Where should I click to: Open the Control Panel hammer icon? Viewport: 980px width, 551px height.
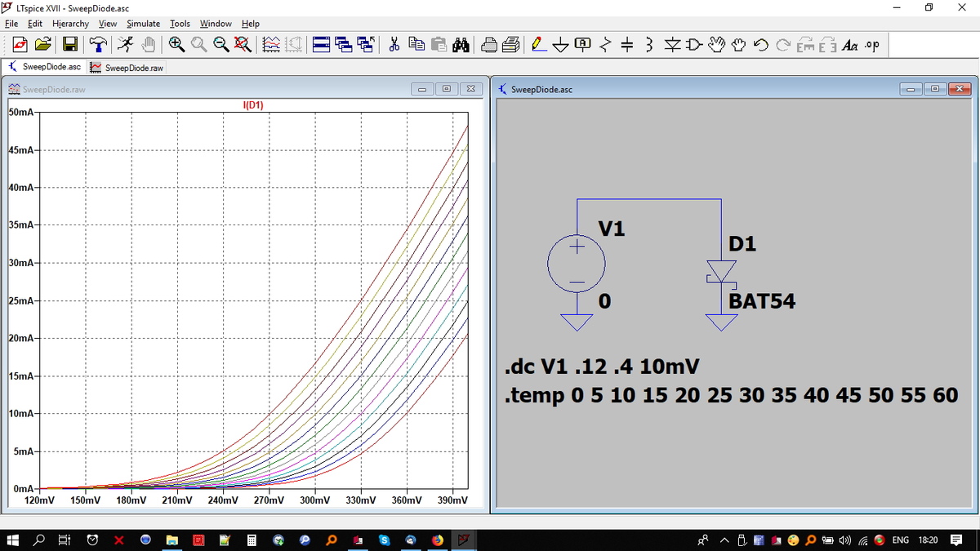click(x=98, y=44)
